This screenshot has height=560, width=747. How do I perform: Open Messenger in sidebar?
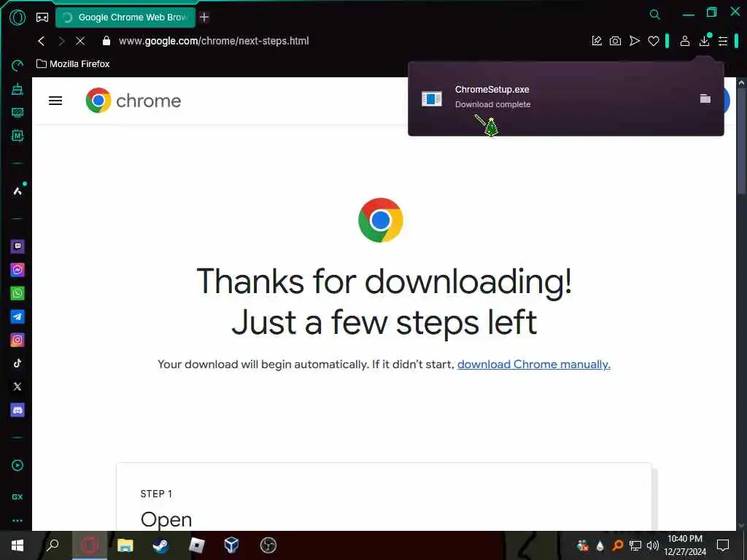18,270
